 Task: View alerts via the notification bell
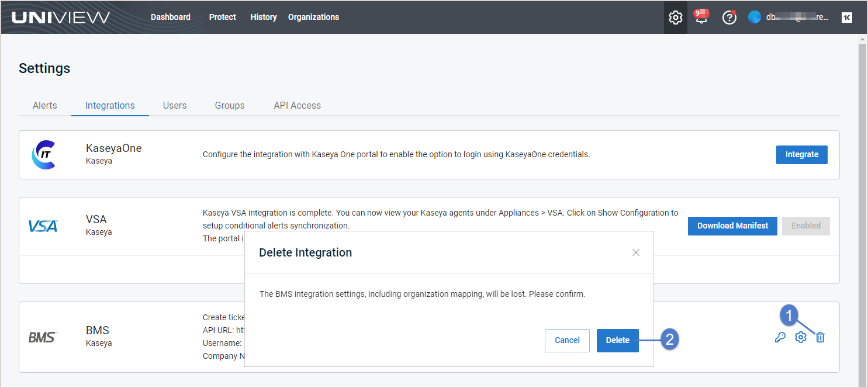pyautogui.click(x=701, y=16)
